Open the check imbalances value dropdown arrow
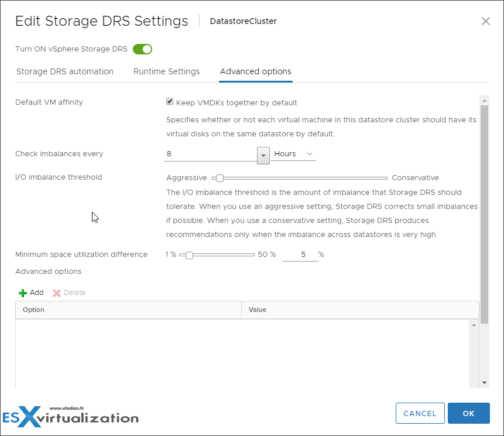The image size is (504, 436). [x=262, y=155]
